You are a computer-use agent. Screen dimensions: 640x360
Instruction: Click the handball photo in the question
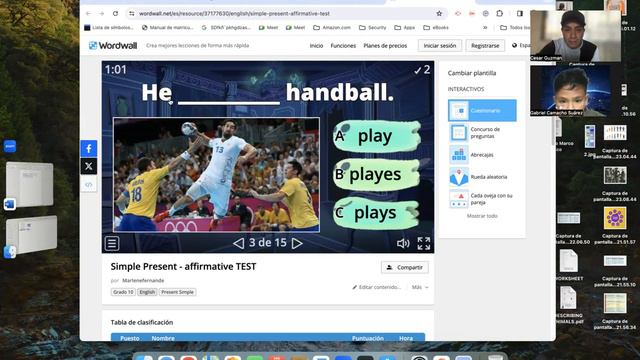click(216, 175)
